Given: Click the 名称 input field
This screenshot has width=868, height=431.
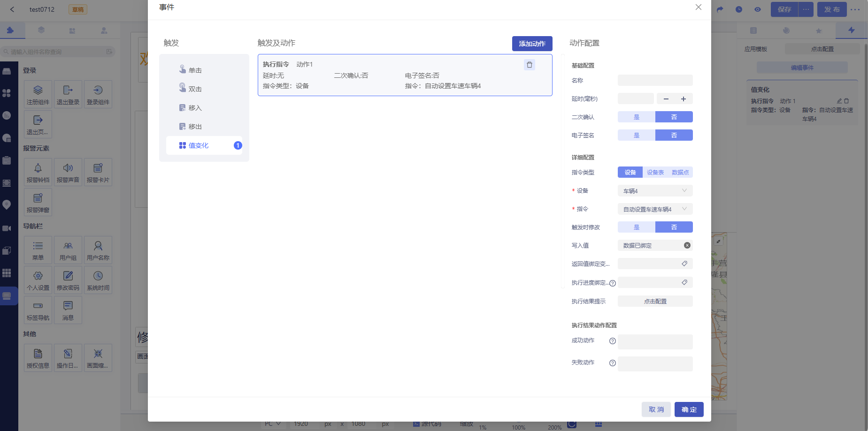Looking at the screenshot, I should [655, 80].
